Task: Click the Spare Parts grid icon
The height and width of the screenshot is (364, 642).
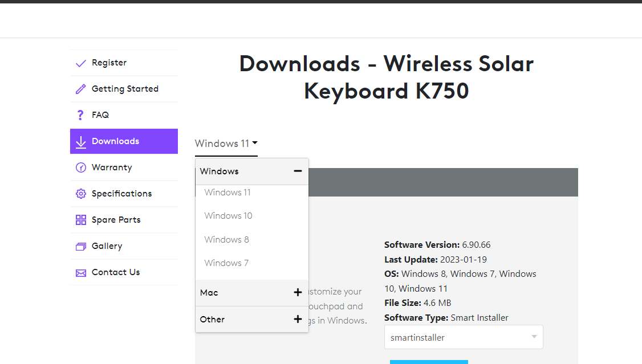Action: [x=80, y=220]
